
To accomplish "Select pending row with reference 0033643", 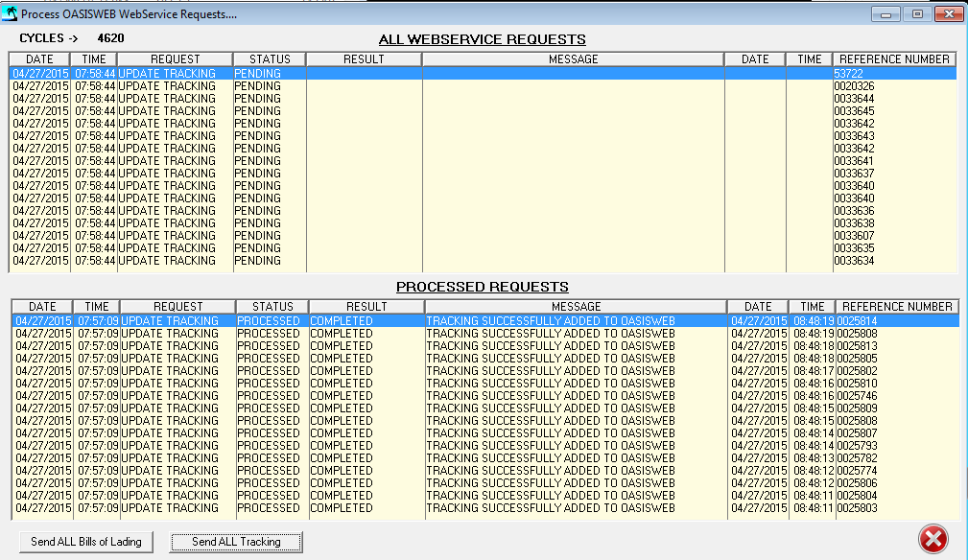I will (484, 135).
